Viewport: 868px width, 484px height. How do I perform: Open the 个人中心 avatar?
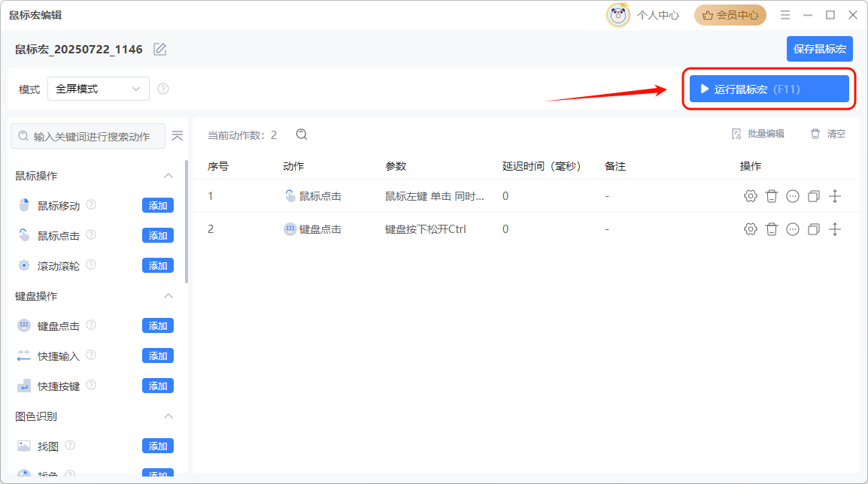(x=618, y=15)
